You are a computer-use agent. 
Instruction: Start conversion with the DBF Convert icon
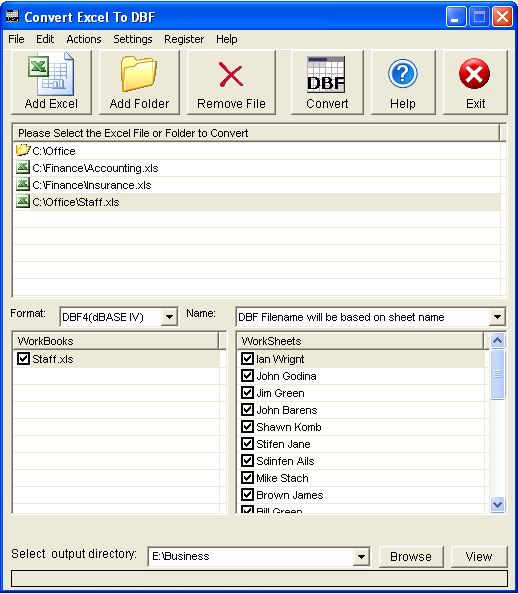click(x=326, y=74)
